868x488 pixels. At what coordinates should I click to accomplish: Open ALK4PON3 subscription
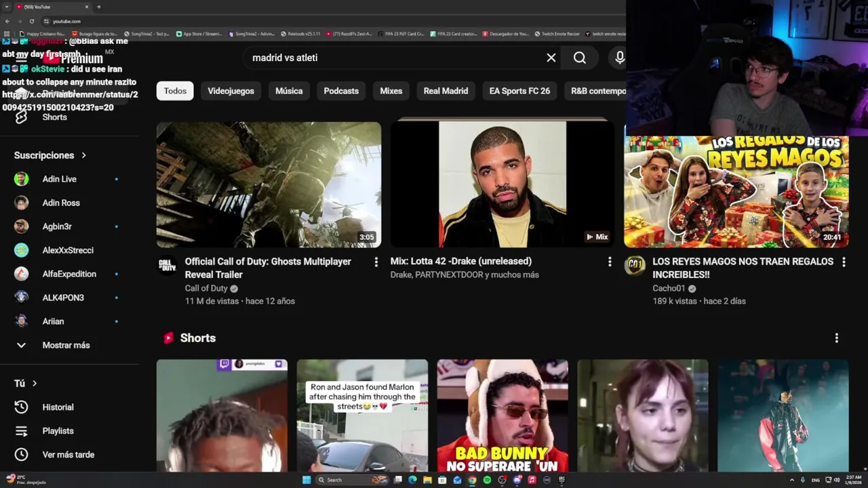click(x=63, y=298)
